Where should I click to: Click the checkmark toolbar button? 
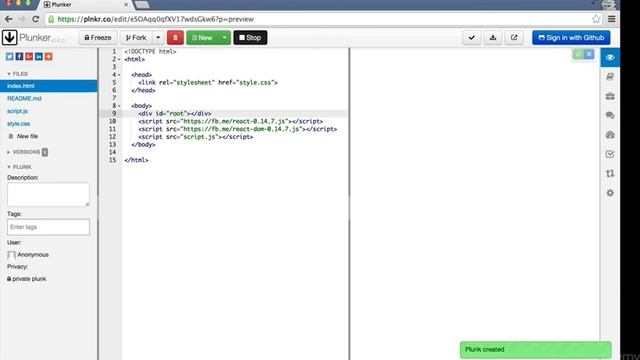pyautogui.click(x=472, y=38)
